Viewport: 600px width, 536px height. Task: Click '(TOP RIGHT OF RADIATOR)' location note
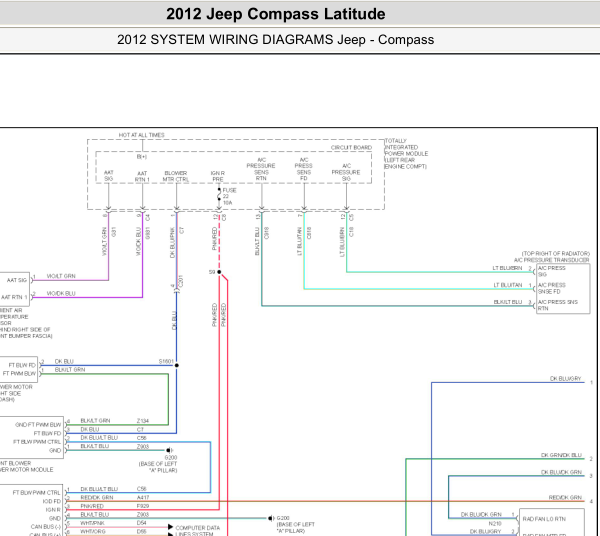pos(556,254)
